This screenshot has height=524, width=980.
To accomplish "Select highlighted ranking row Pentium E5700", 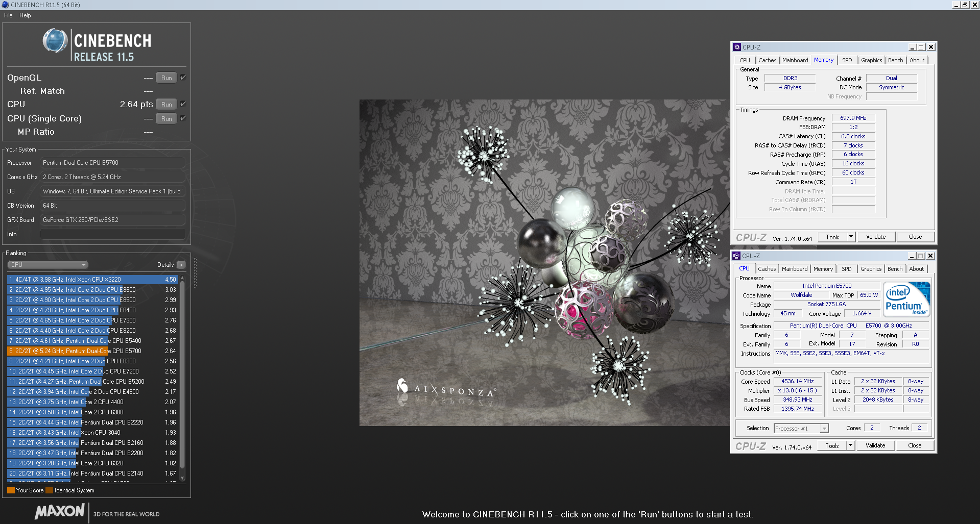I will click(92, 351).
